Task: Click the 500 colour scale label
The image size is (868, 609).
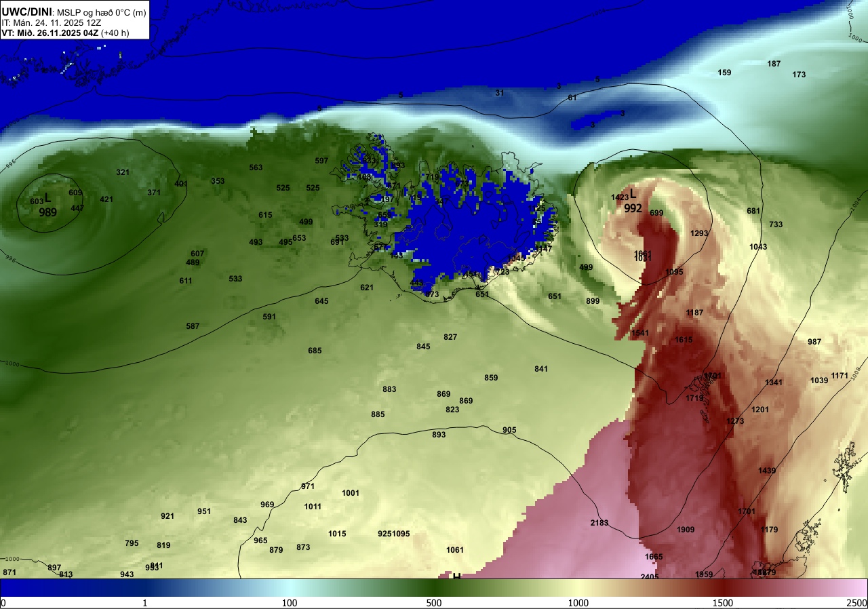Action: click(434, 603)
